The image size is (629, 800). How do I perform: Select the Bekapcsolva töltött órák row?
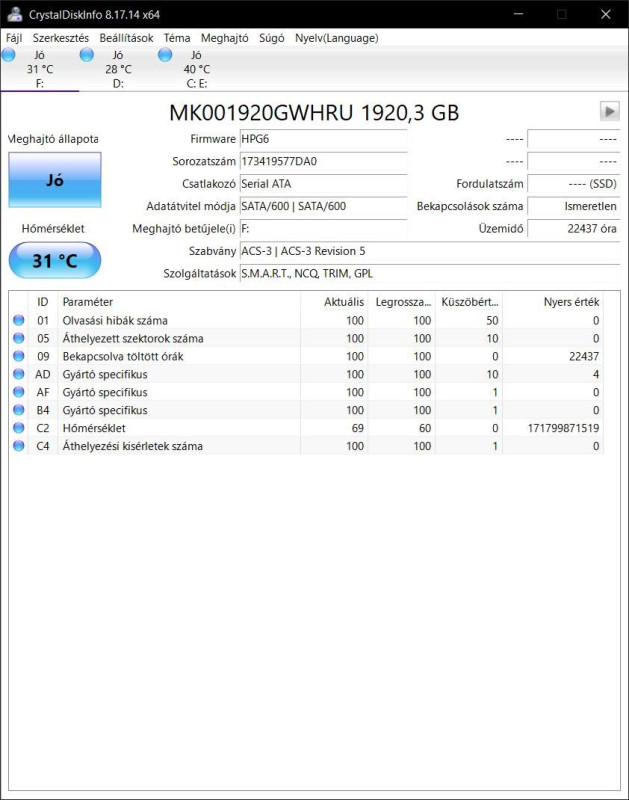point(306,356)
